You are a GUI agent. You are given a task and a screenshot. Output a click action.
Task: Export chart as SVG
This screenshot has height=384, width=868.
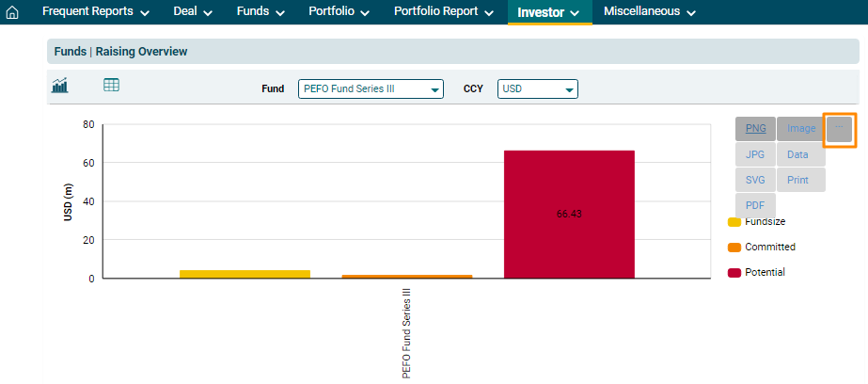(755, 180)
